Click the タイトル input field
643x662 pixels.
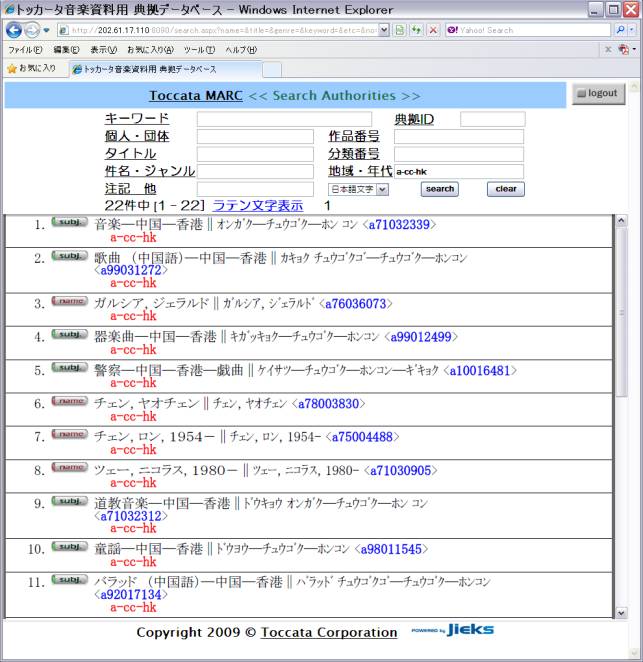[x=255, y=154]
